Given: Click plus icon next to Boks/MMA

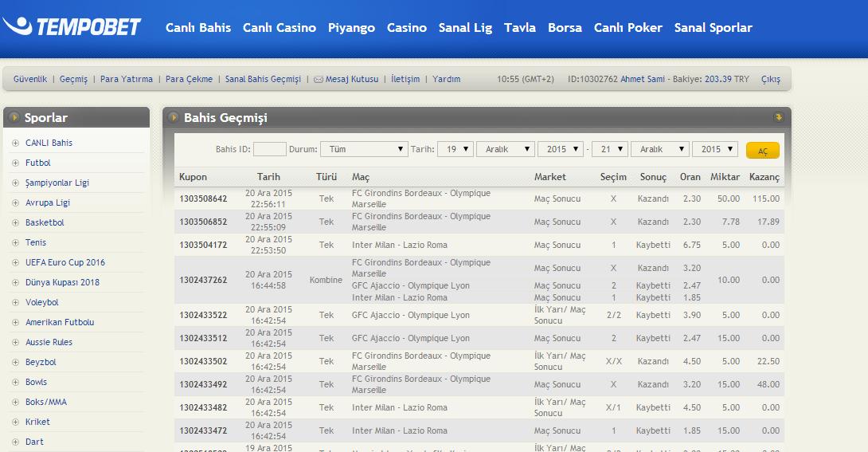Looking at the screenshot, I should coord(15,403).
